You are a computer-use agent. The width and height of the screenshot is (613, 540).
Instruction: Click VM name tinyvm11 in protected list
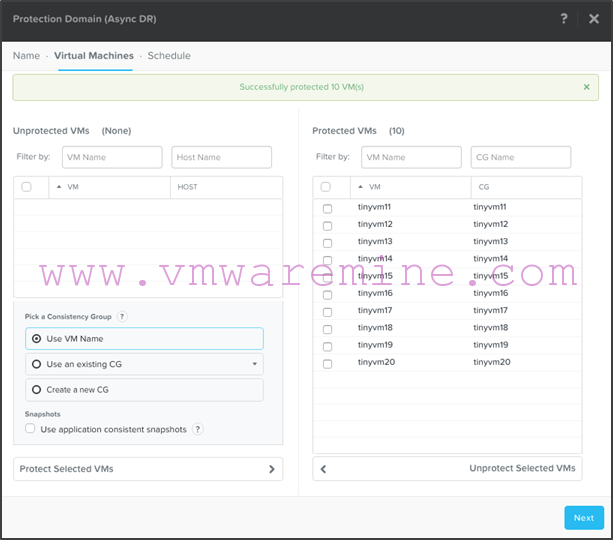point(374,207)
